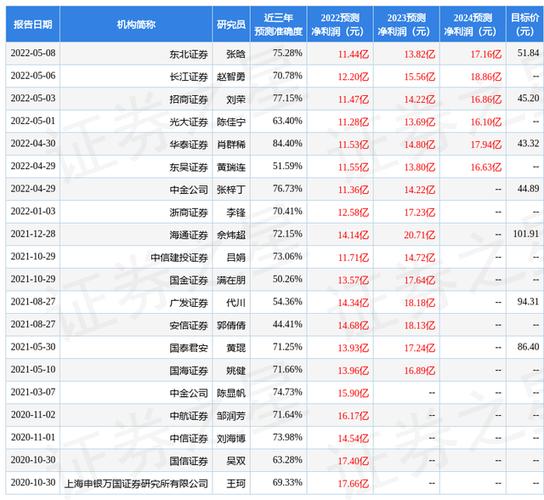
Task: Select institution name 中信证券
Action: pos(188,438)
